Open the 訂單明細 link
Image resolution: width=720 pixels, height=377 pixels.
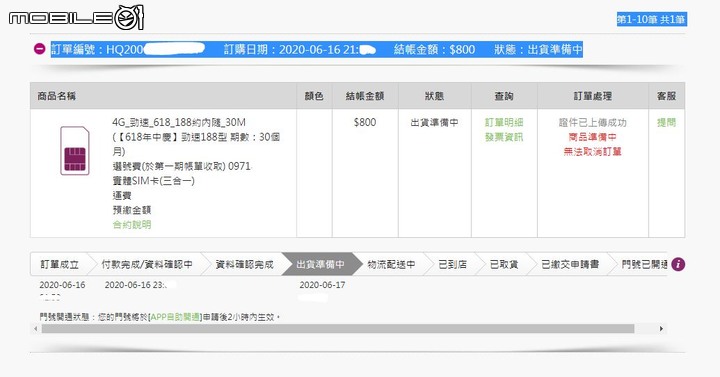504,123
